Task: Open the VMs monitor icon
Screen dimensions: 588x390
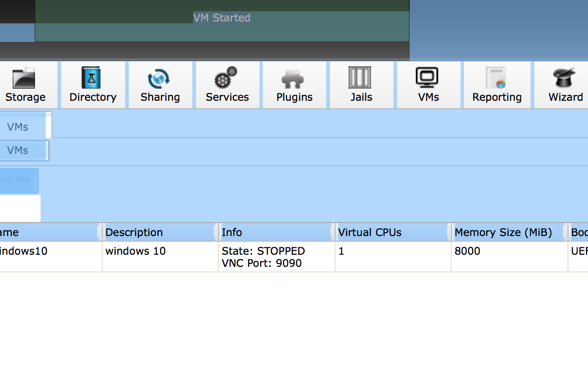Action: pyautogui.click(x=427, y=77)
